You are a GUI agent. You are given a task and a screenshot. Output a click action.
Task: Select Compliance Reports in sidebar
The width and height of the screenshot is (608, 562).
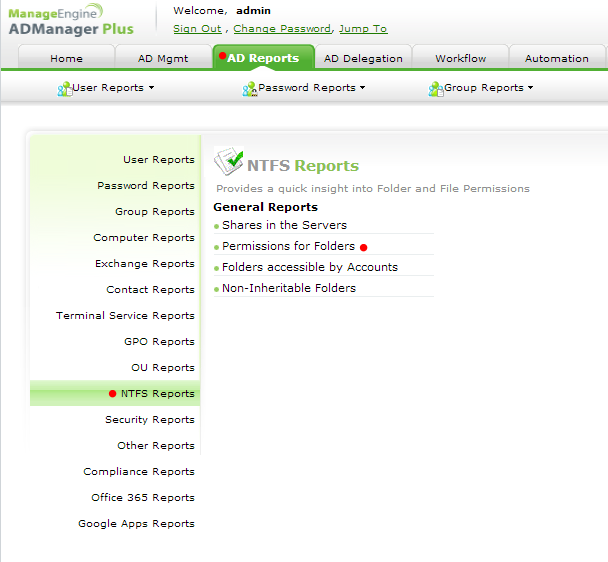[139, 471]
